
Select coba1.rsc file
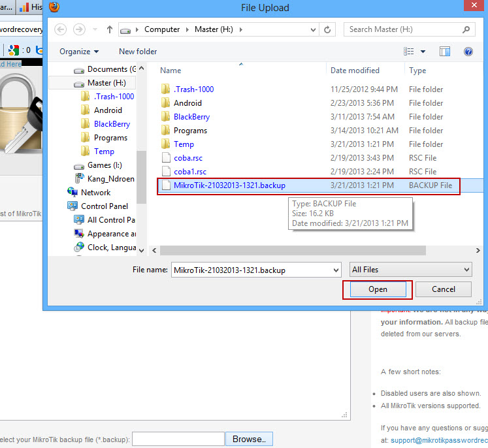coord(190,172)
